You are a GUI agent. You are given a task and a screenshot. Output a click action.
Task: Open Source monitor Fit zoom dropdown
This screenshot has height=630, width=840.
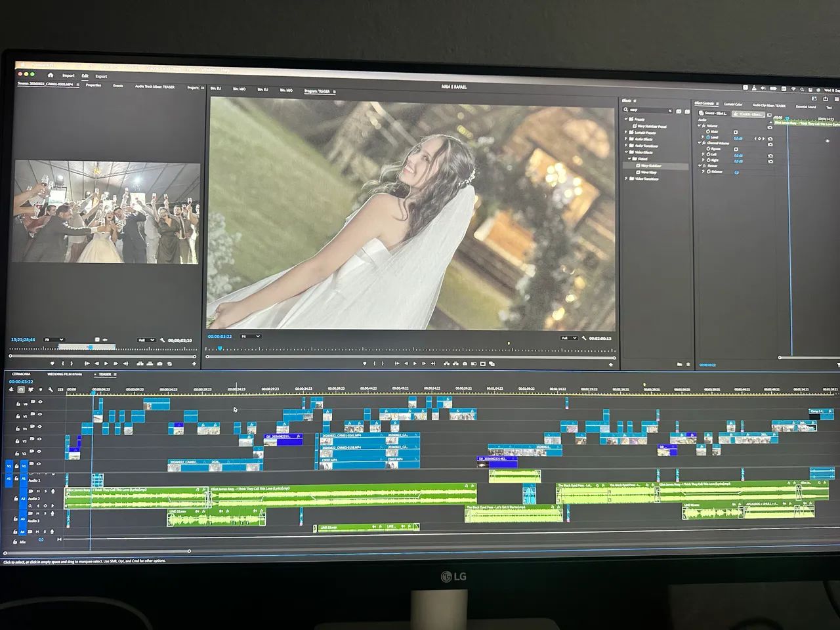click(x=54, y=339)
